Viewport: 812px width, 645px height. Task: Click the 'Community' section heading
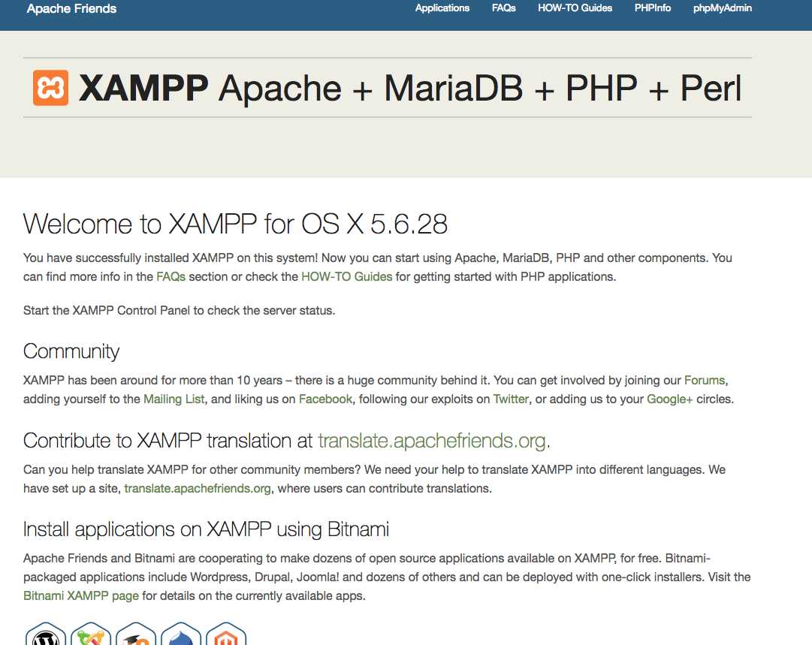coord(71,351)
